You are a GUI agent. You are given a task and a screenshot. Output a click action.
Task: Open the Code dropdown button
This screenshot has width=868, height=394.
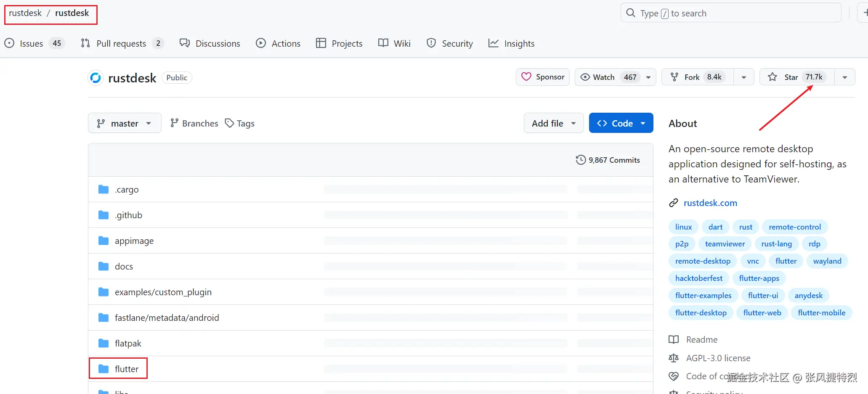[621, 123]
